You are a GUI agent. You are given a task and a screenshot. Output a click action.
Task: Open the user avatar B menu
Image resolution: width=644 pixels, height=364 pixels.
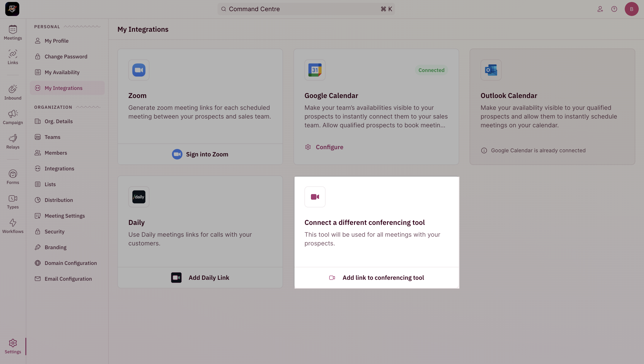click(632, 9)
